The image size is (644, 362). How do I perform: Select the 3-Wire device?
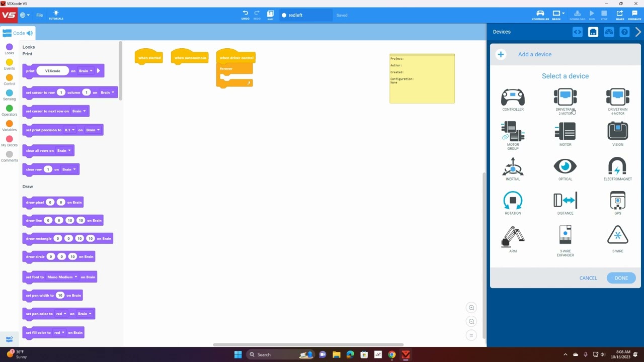point(617,239)
